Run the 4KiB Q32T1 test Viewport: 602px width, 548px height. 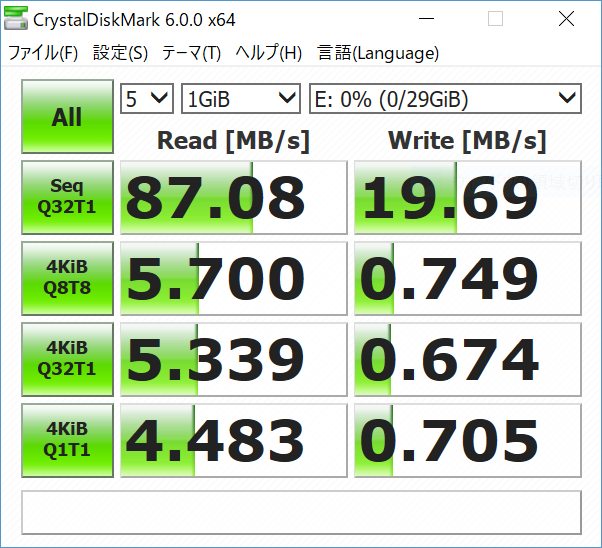(x=67, y=359)
